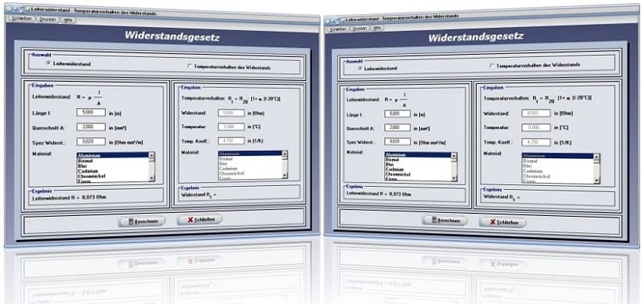Pick greyed Aluminium in right window's Temperaturverhalten material list
This screenshot has height=304, width=644.
coord(558,157)
